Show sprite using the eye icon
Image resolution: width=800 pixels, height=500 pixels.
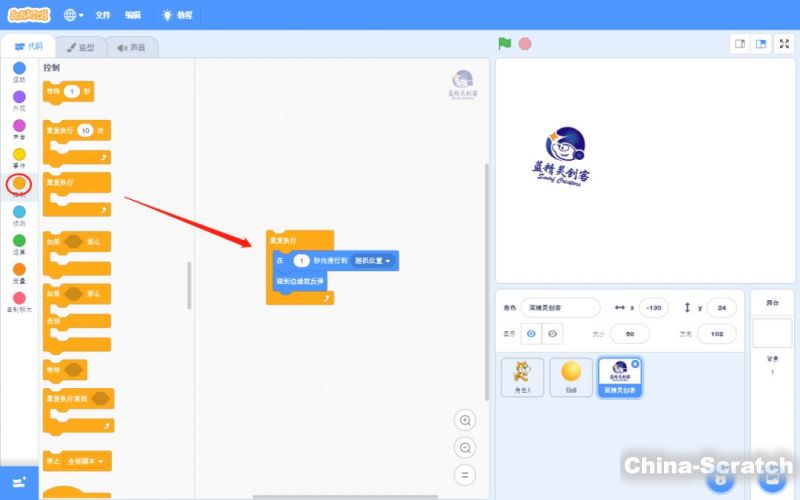click(x=531, y=333)
